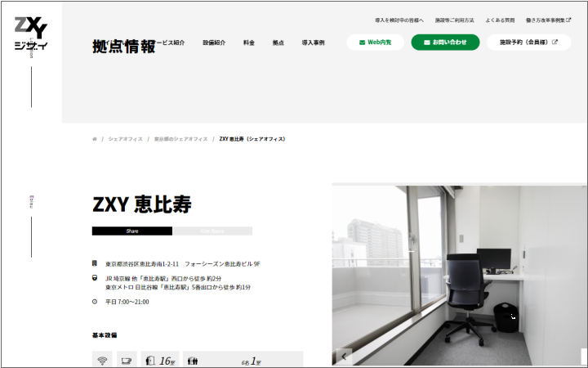Click the 東京メトロ 日比谷線 access line
This screenshot has width=588, height=368.
pyautogui.click(x=178, y=287)
